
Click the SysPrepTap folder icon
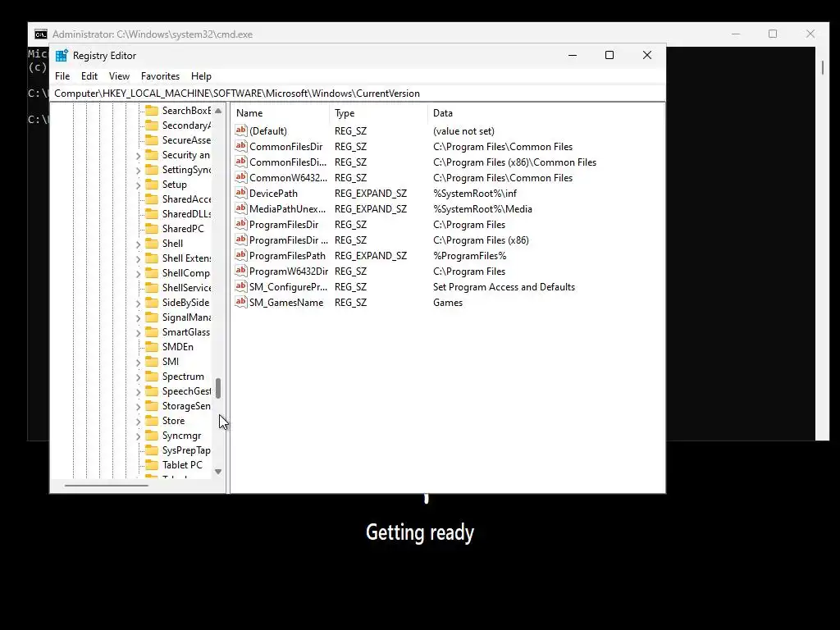[152, 450]
